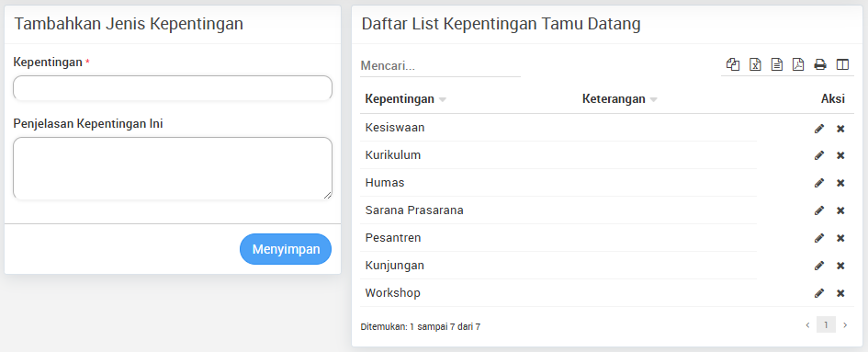Export the list to Excel

point(755,64)
